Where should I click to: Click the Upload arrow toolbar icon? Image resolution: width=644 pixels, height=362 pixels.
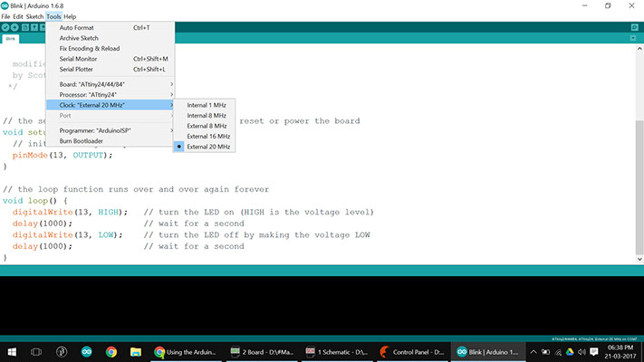coord(14,27)
